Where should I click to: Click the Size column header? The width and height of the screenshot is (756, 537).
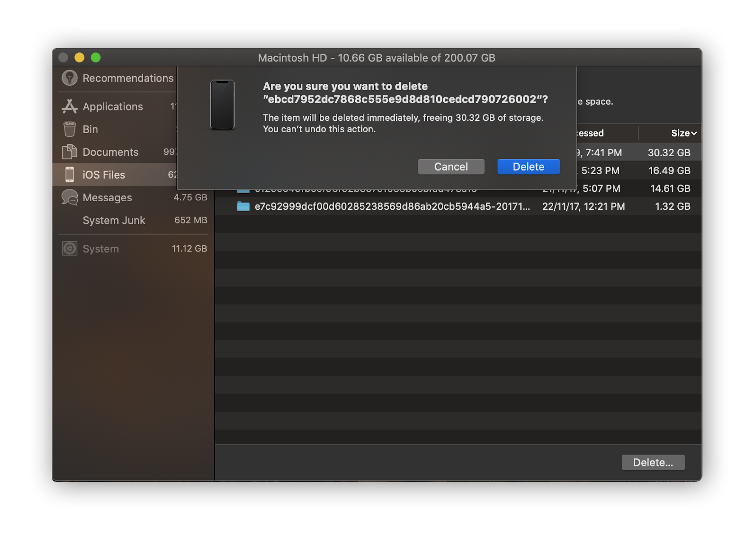680,133
